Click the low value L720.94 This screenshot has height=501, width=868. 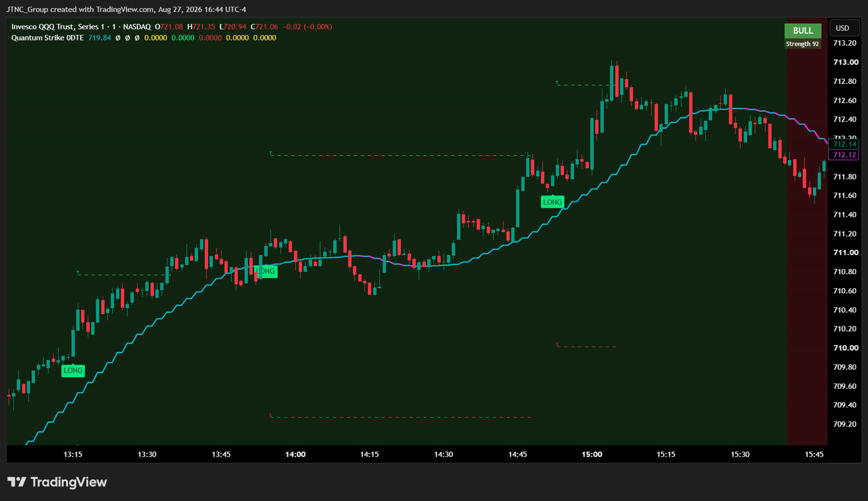(233, 27)
